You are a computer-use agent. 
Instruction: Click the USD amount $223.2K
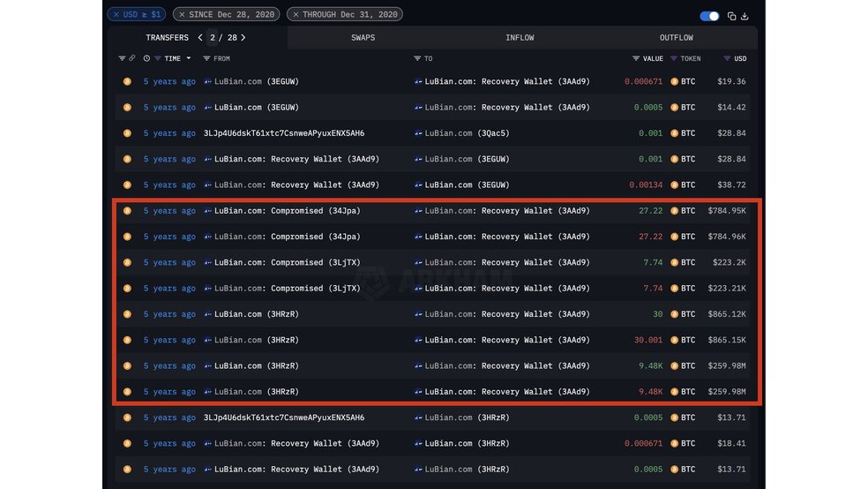[729, 262]
